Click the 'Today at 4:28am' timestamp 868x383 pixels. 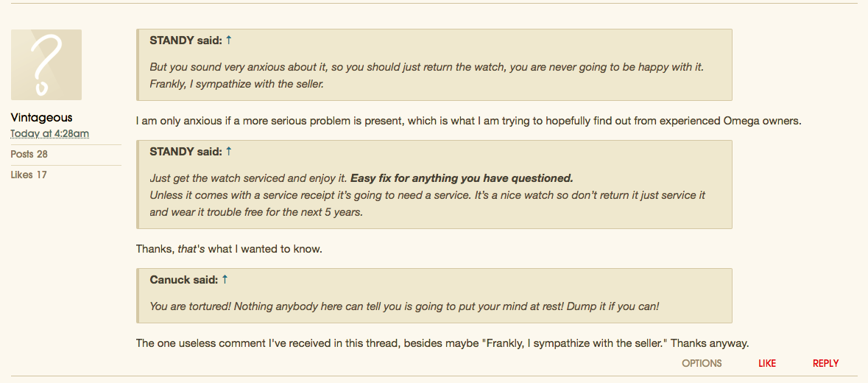pos(50,134)
